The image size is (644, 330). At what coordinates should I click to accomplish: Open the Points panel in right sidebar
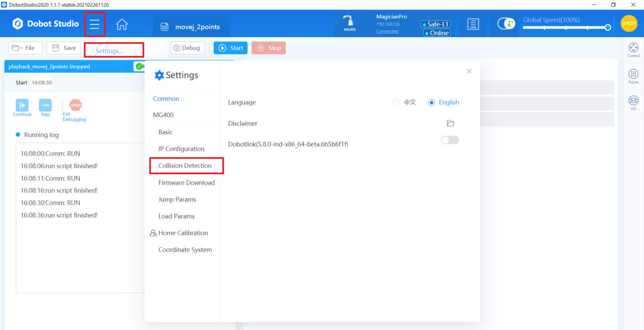633,76
